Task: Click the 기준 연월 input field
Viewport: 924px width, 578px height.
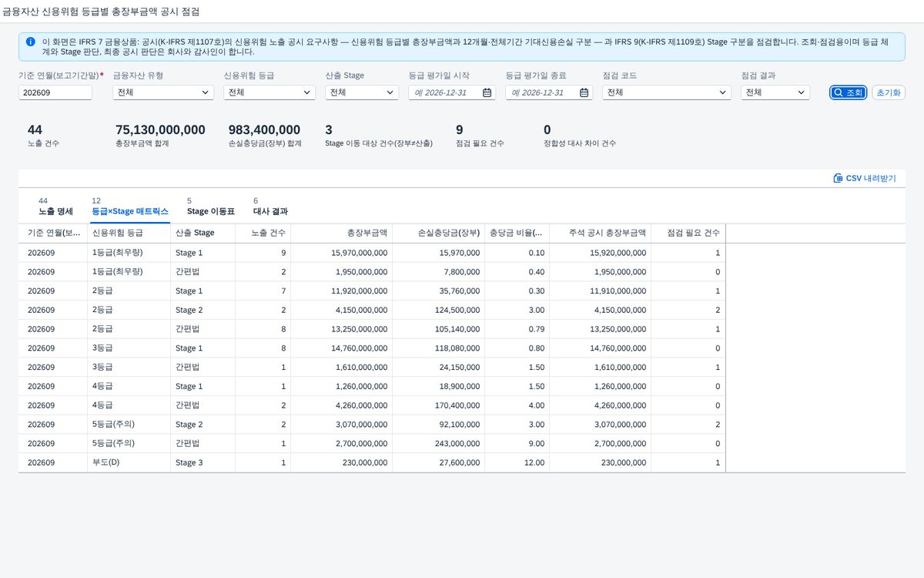Action: click(x=55, y=92)
